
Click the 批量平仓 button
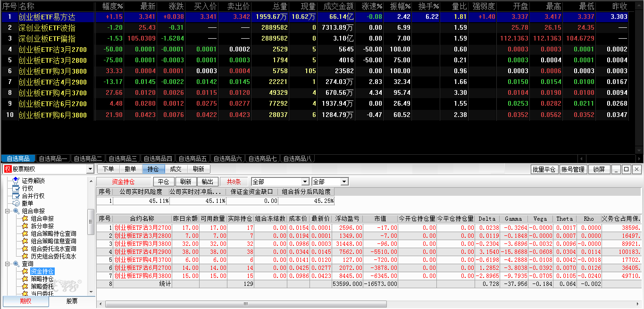[544, 169]
